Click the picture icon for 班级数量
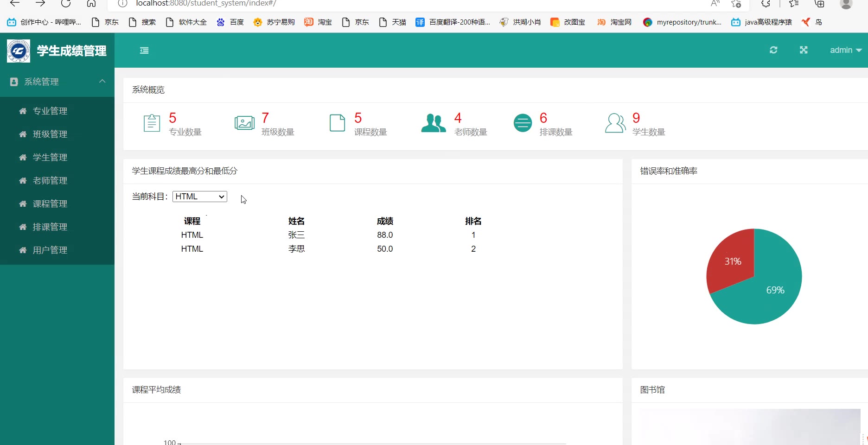 pos(244,123)
